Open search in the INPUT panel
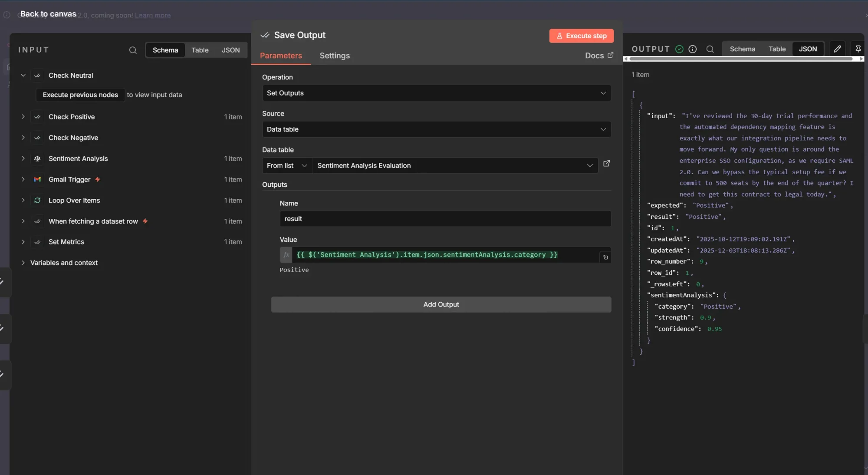 pyautogui.click(x=132, y=50)
